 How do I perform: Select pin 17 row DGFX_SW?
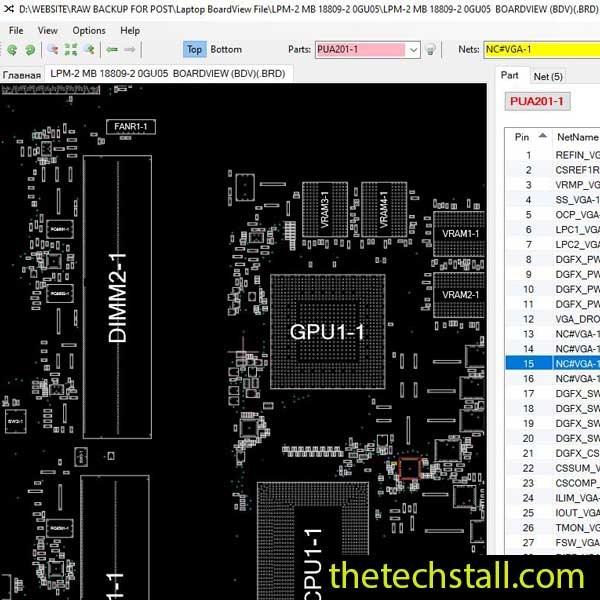[x=553, y=394]
